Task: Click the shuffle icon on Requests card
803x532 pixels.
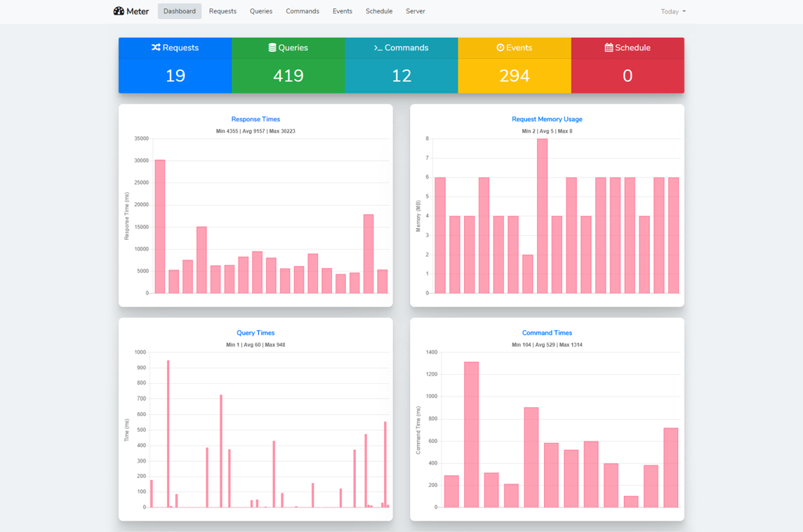Action: 157,47
